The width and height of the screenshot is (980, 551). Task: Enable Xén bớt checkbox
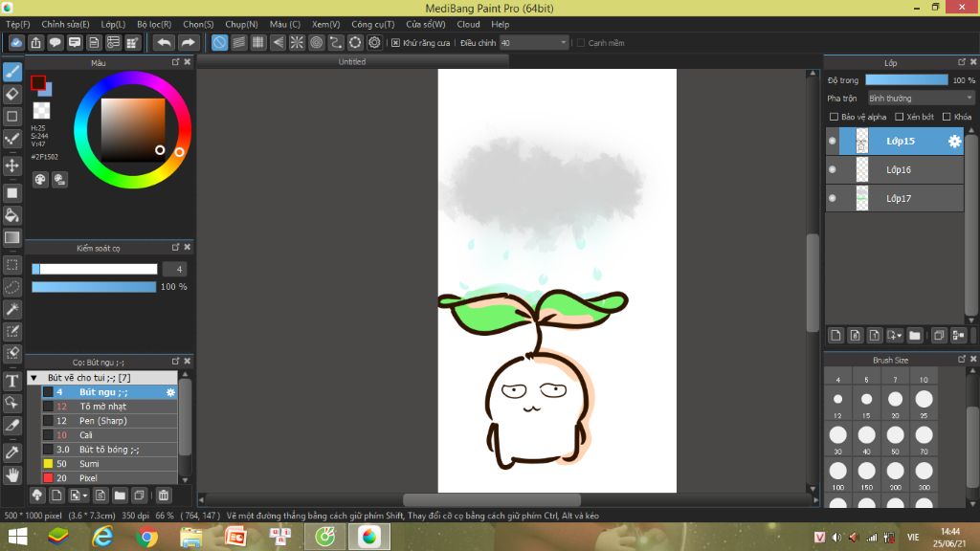[899, 117]
